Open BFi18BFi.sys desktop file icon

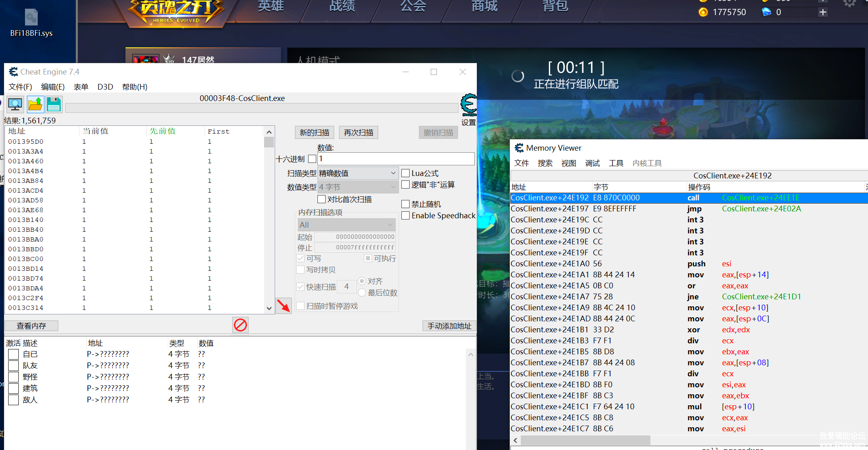tap(31, 23)
